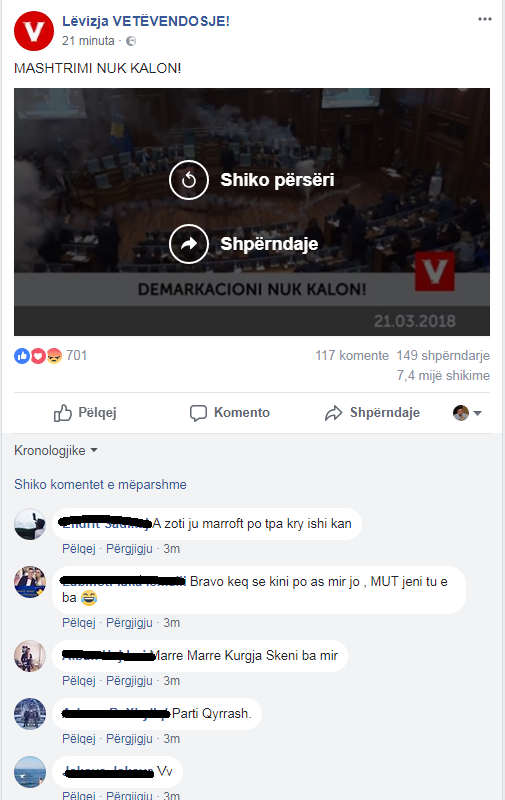Click the like reaction icon near 701
505x800 pixels.
tap(21, 356)
